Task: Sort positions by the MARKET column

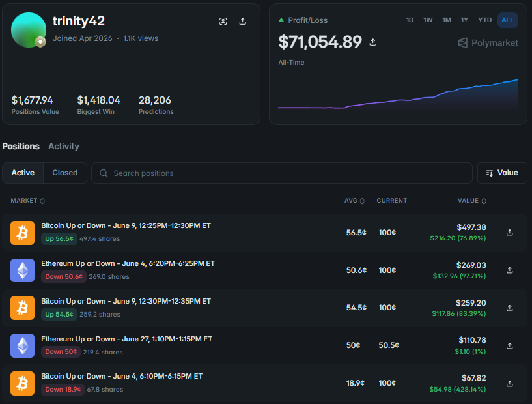Action: coord(27,201)
